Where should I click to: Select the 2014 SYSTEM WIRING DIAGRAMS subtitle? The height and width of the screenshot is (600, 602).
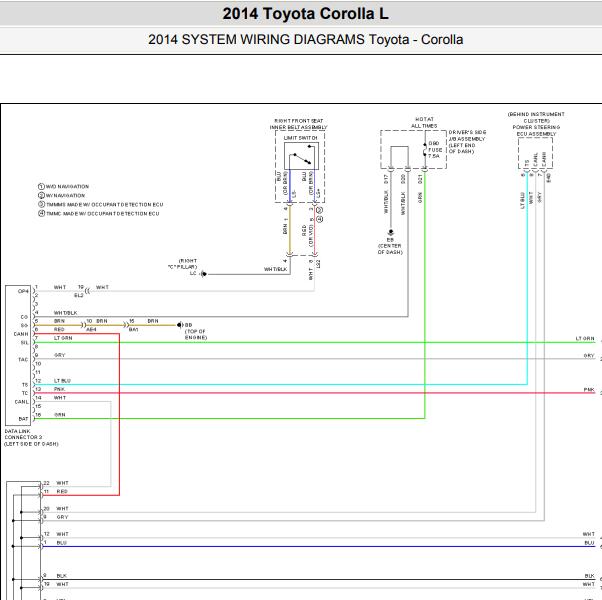306,40
